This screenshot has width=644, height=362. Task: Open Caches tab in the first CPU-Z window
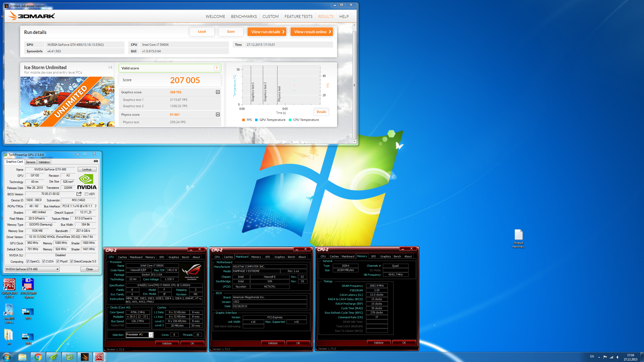123,257
